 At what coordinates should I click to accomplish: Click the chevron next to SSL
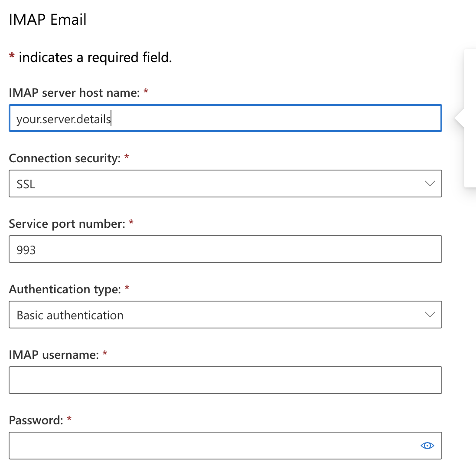(430, 184)
